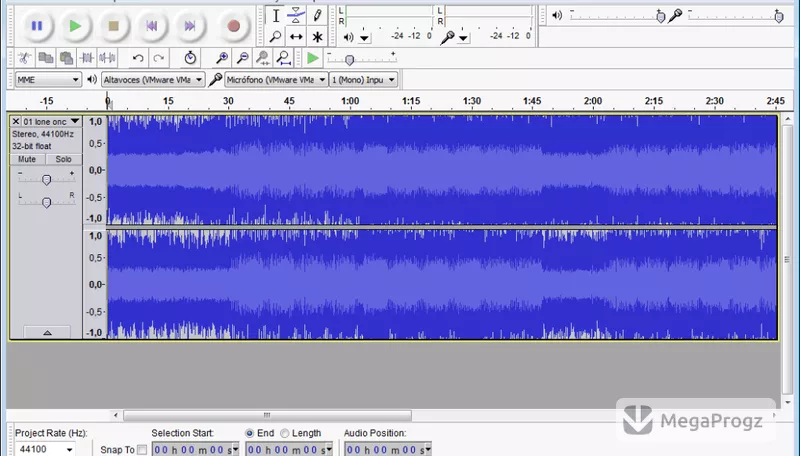Click the upper channel waveform

point(442,170)
